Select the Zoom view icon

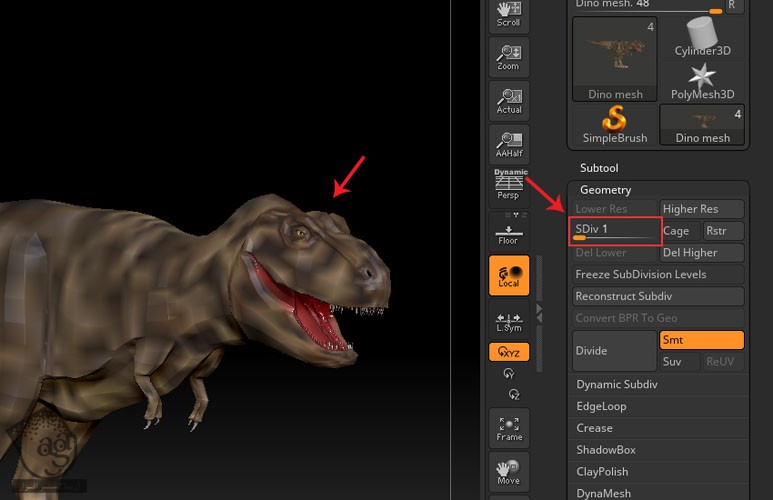(x=508, y=58)
